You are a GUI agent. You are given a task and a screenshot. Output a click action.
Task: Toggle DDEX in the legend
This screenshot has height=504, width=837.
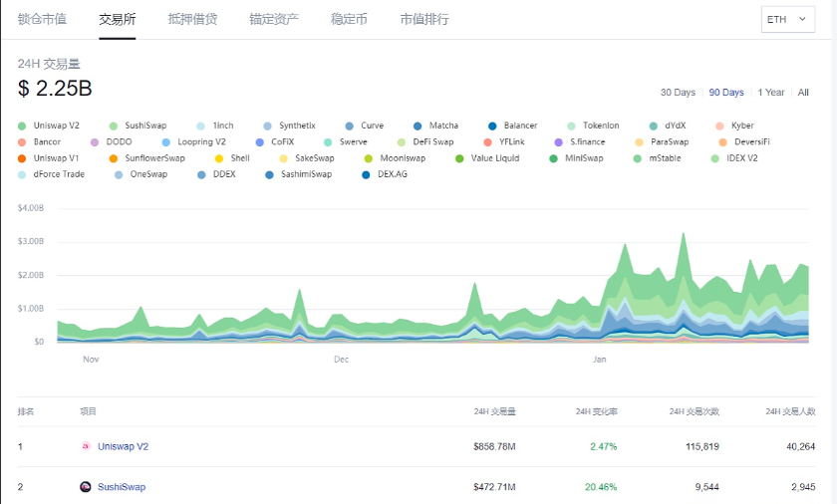(216, 174)
